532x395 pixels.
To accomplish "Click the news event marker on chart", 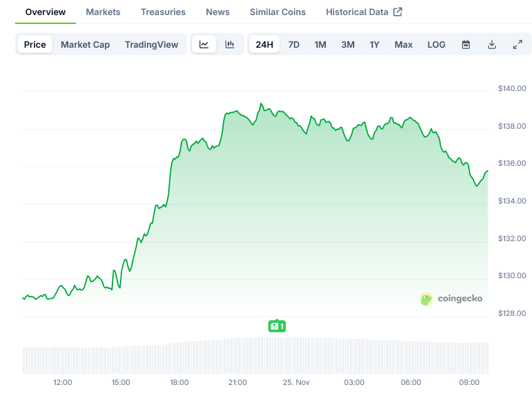I will tap(277, 326).
